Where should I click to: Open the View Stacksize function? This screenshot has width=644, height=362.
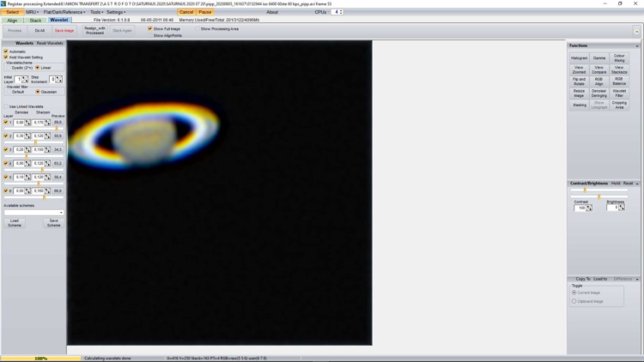[619, 69]
